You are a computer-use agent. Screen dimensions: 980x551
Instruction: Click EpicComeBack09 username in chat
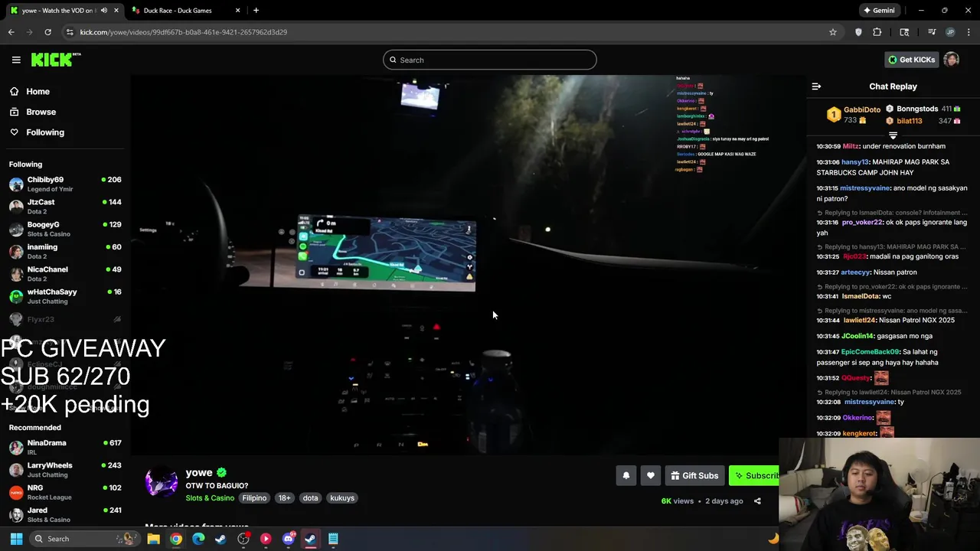click(x=870, y=352)
